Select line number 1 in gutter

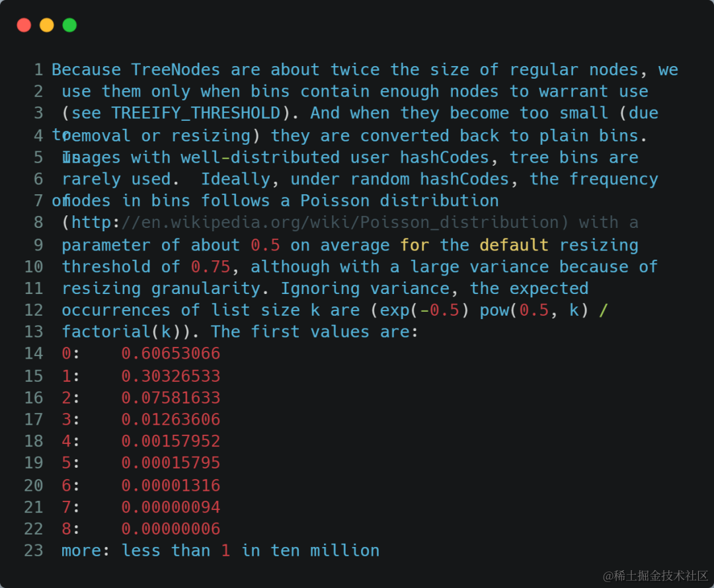[x=39, y=69]
